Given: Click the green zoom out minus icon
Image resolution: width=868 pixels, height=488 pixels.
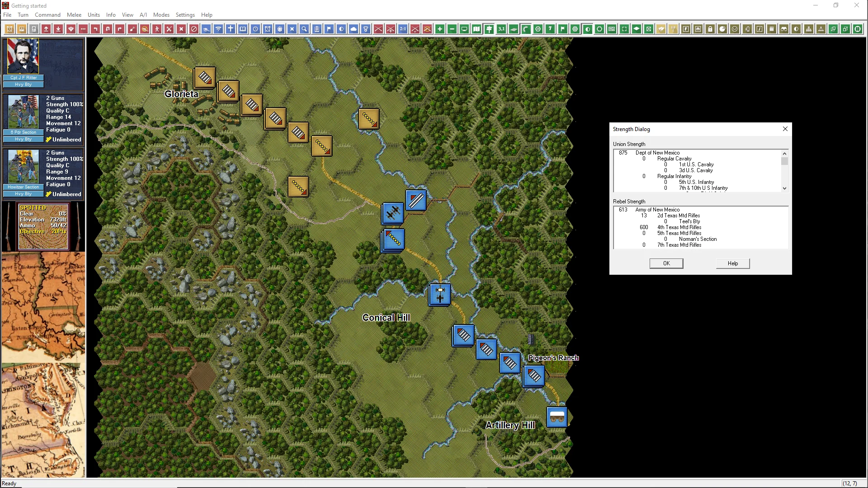Looking at the screenshot, I should tap(452, 29).
